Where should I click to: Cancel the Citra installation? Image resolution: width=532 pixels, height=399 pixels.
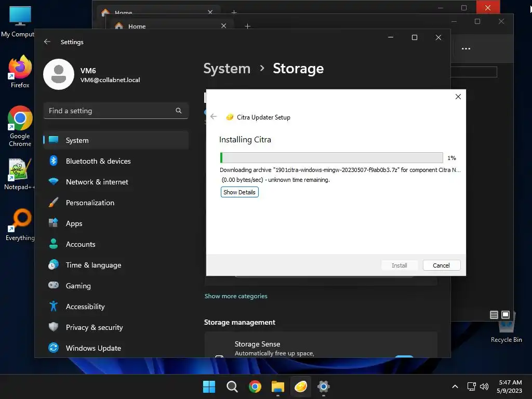442,265
